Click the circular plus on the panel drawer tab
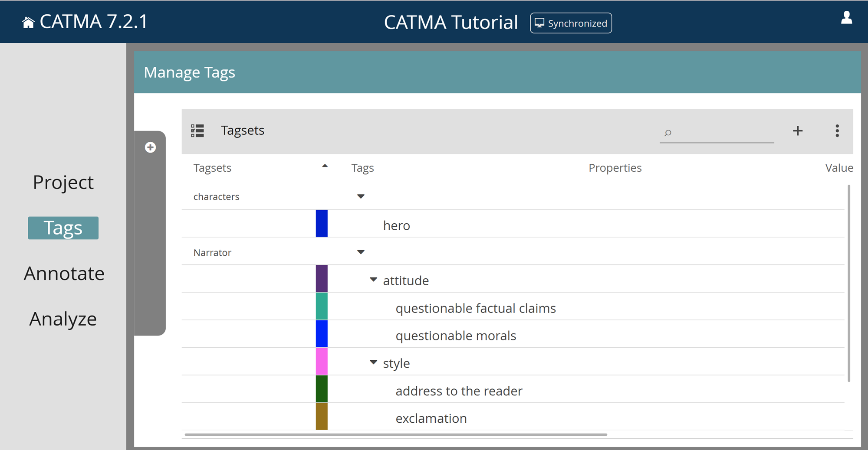868x450 pixels. coord(150,147)
